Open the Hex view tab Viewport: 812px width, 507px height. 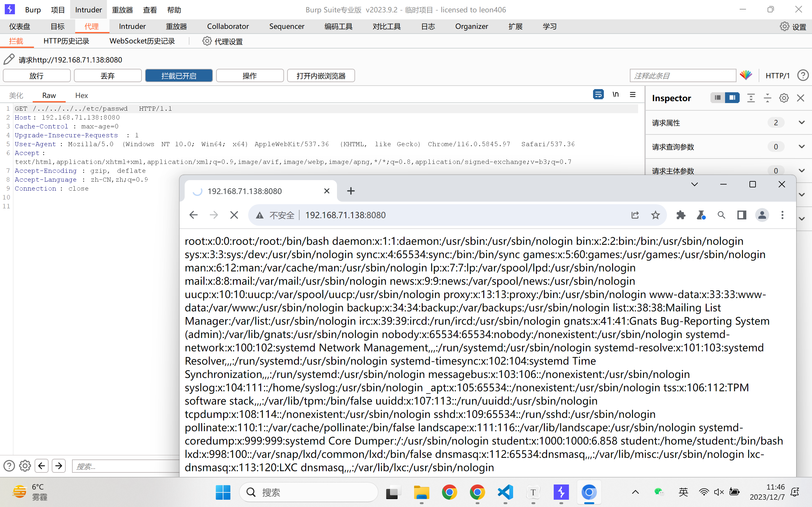pyautogui.click(x=81, y=95)
